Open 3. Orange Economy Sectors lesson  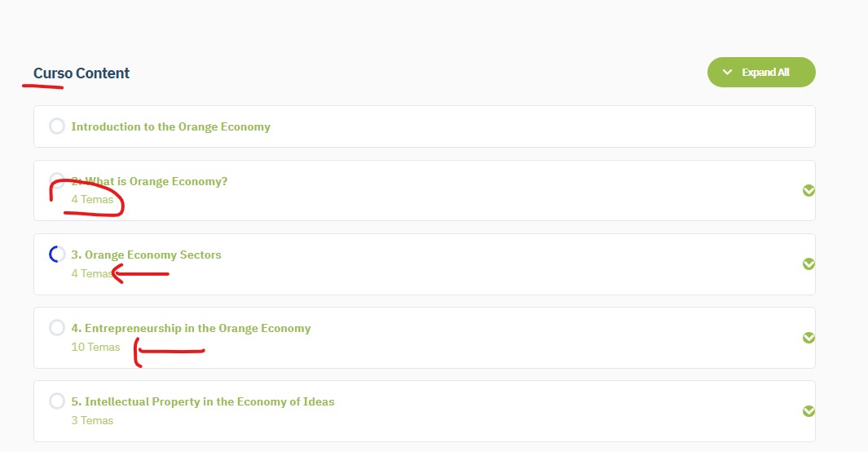pyautogui.click(x=146, y=255)
